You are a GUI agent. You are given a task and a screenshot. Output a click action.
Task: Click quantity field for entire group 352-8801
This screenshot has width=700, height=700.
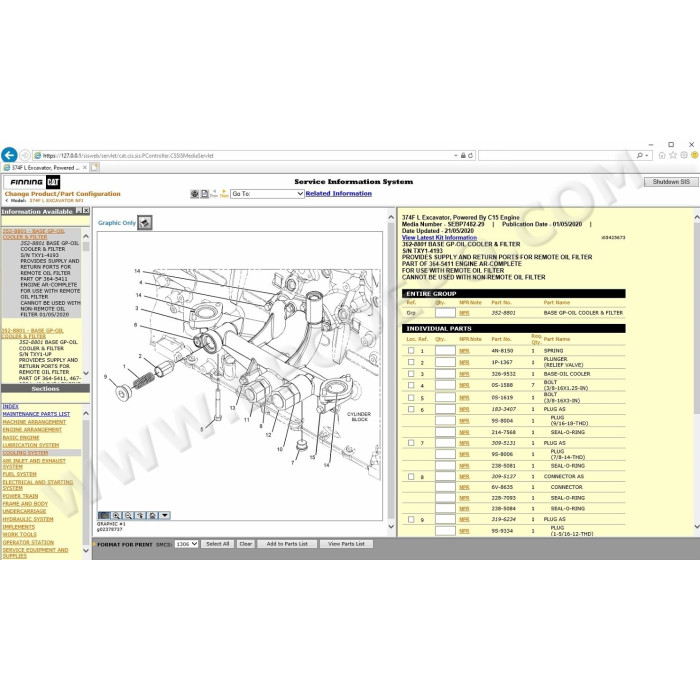(x=445, y=313)
